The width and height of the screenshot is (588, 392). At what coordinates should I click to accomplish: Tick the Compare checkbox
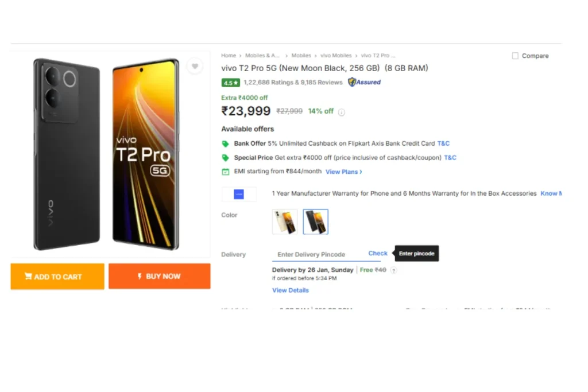515,56
